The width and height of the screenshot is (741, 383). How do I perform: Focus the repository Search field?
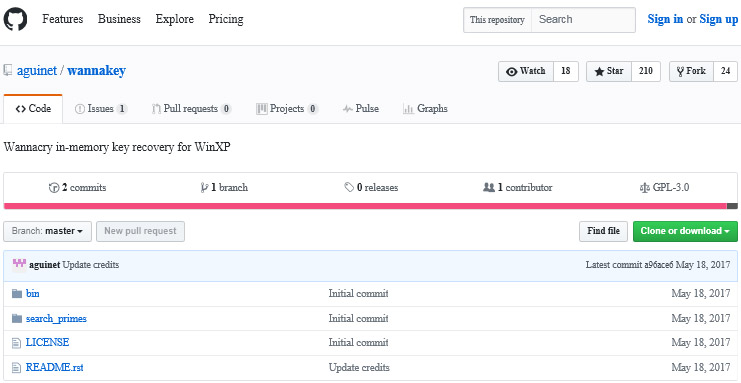583,20
